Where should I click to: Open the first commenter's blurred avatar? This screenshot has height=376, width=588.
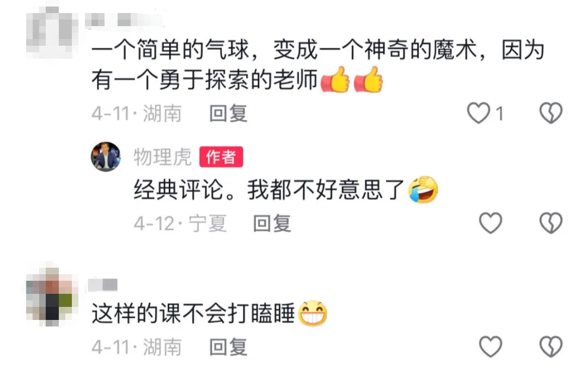(x=51, y=33)
